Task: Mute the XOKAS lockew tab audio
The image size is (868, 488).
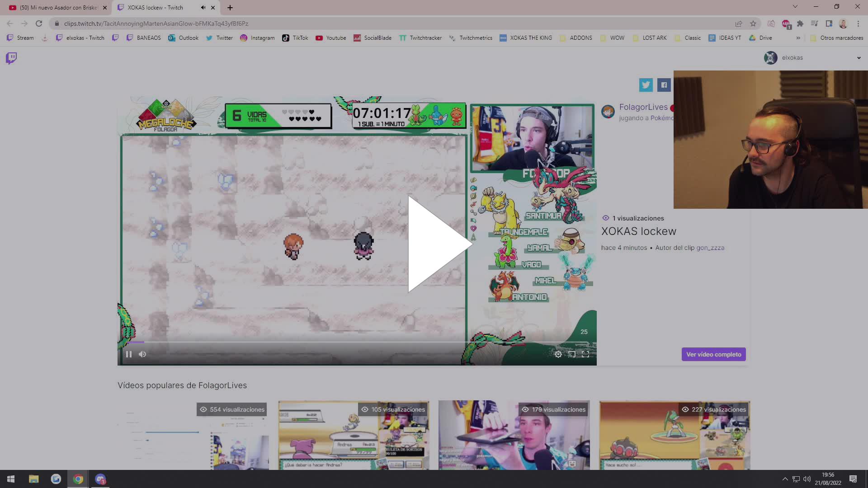Action: (x=203, y=7)
